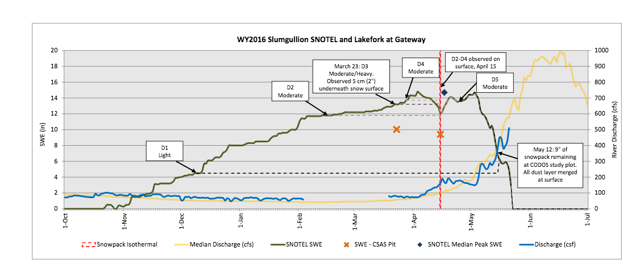Select the D2 Moderate annotation box

(290, 91)
